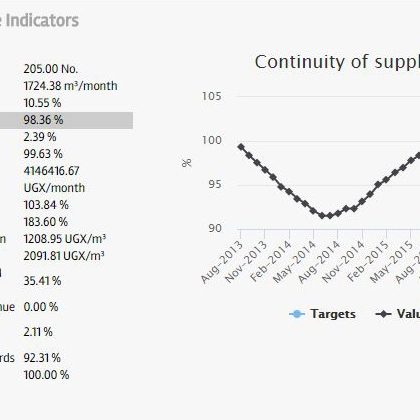The image size is (420, 420).
Task: Select the highlighted 98.36 % indicator row
Action: coord(66,120)
